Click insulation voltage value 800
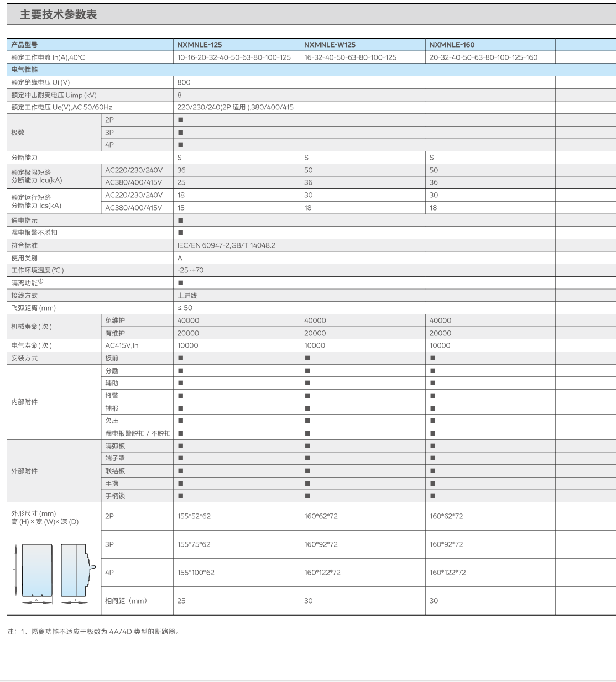 (184, 82)
